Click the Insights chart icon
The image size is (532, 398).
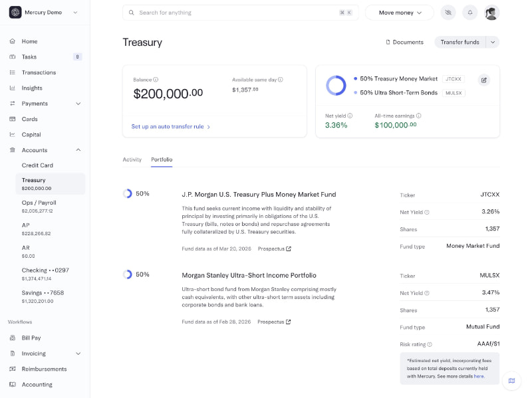[x=13, y=88]
